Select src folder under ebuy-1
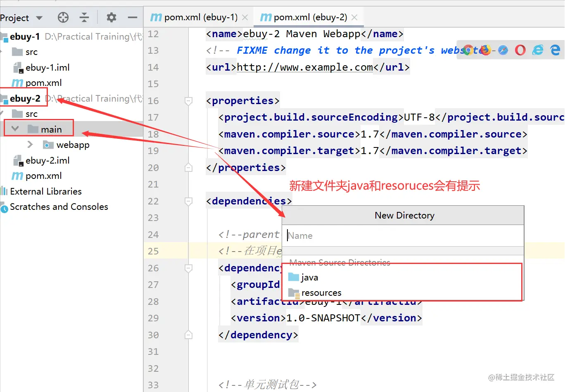 pos(31,52)
